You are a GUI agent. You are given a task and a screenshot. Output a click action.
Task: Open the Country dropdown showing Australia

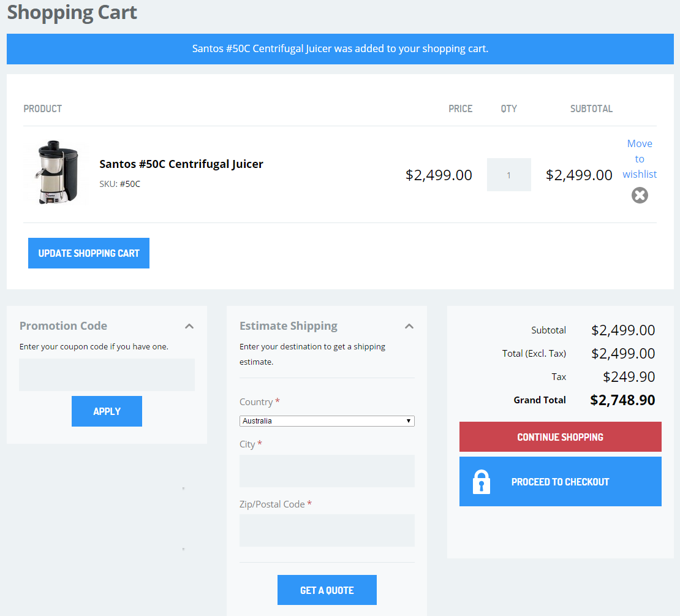click(x=327, y=421)
